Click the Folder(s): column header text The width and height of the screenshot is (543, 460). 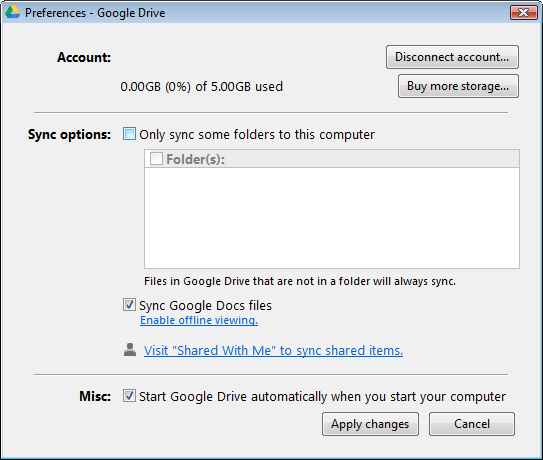click(196, 159)
